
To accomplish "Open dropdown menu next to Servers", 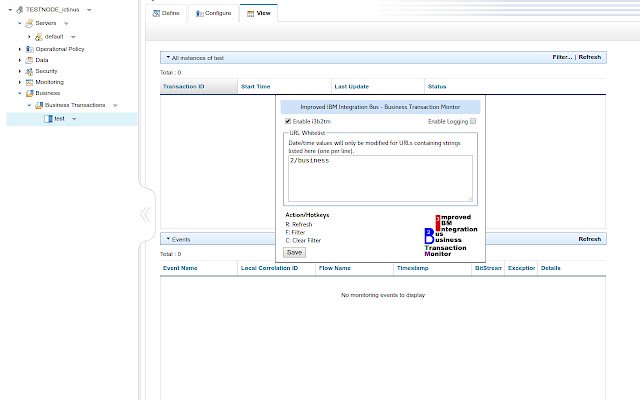I will [66, 23].
